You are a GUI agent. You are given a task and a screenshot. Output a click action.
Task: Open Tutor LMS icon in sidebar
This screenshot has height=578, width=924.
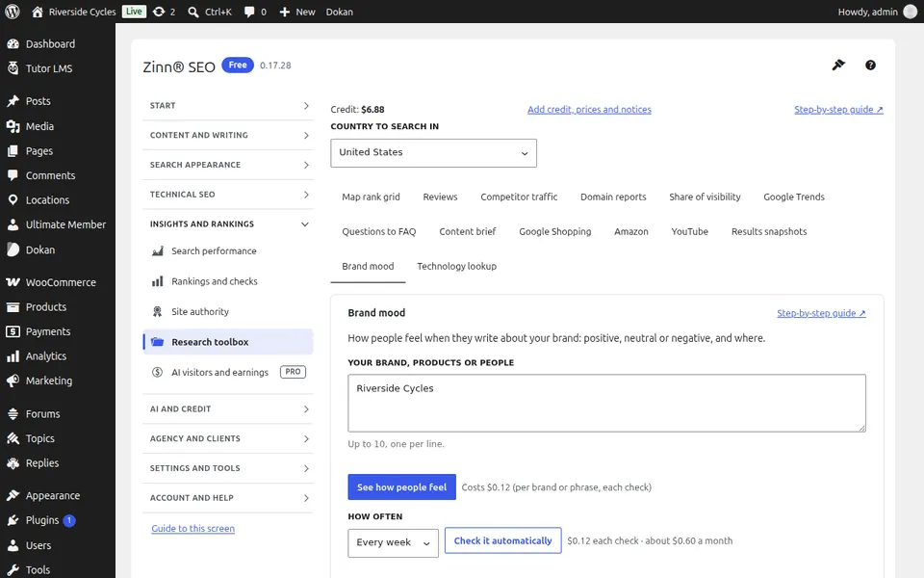pos(13,68)
